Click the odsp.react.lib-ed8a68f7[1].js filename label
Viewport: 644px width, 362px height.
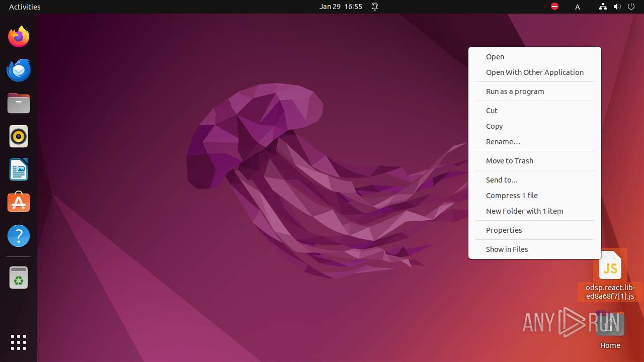610,292
